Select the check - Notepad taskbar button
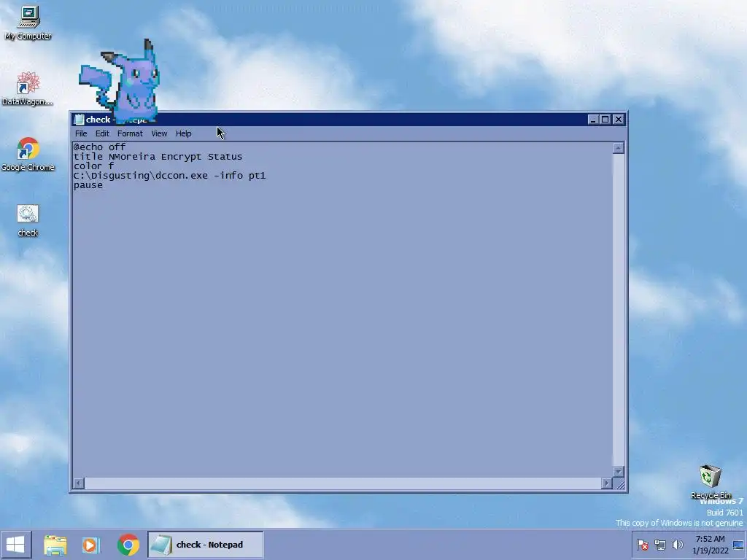The width and height of the screenshot is (747, 560). pyautogui.click(x=205, y=545)
